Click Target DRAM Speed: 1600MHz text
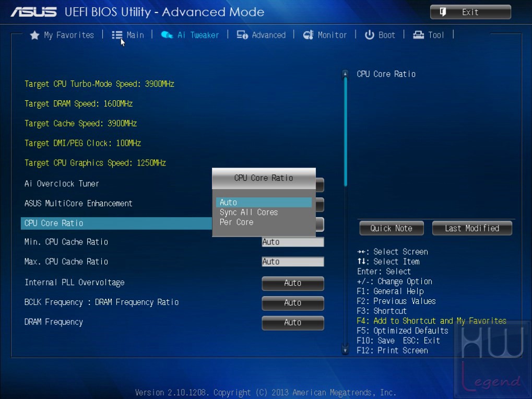 point(78,103)
